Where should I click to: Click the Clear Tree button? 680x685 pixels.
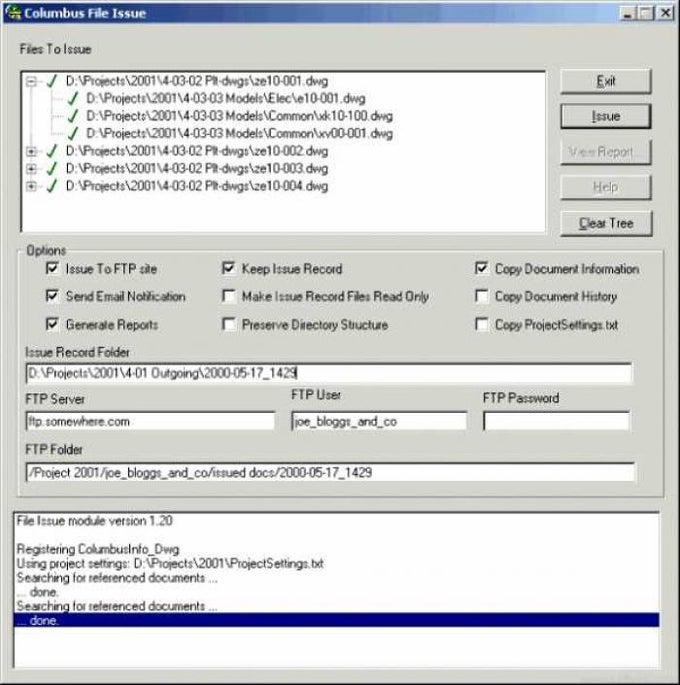click(606, 223)
